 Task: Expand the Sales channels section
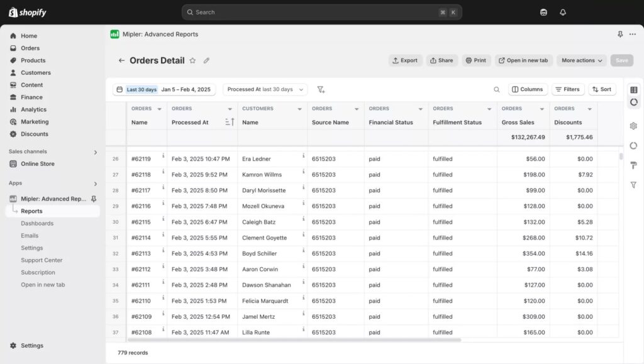[x=96, y=152]
